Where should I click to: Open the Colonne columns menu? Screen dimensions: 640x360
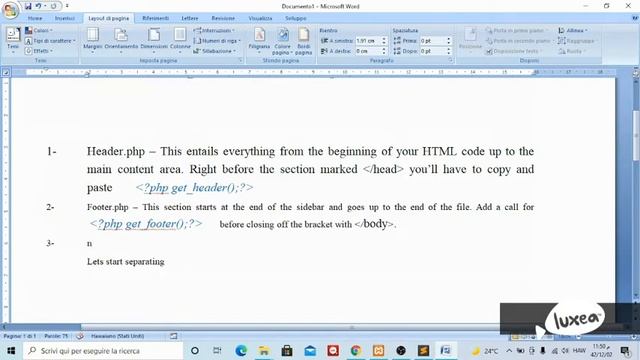180,40
